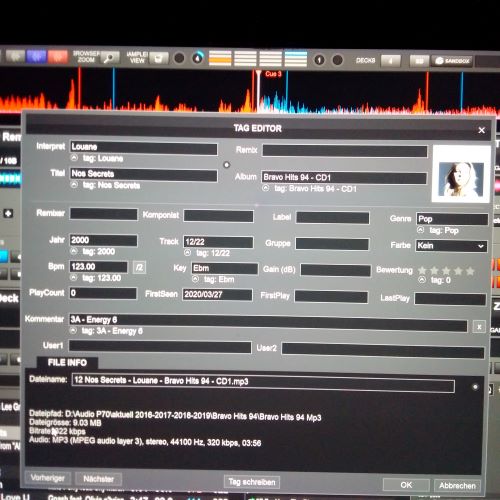
Task: Click the Bpm field showing 123.00
Action: click(x=98, y=267)
